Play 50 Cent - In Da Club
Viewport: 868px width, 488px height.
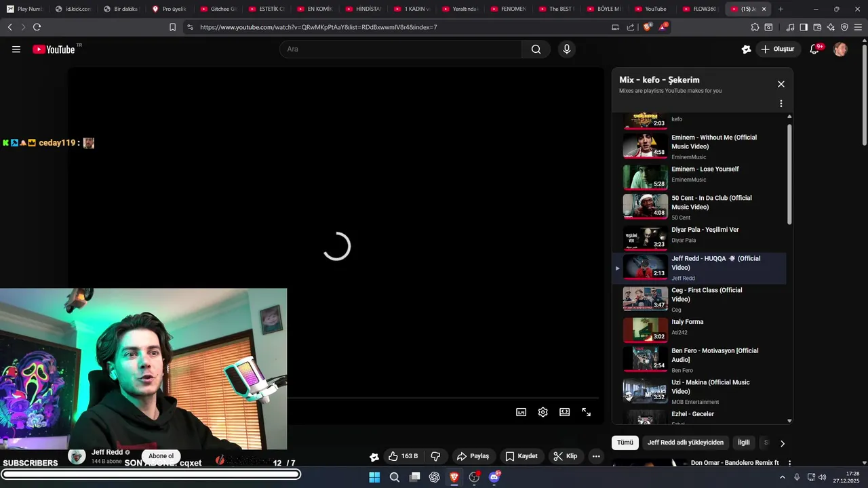[698, 207]
